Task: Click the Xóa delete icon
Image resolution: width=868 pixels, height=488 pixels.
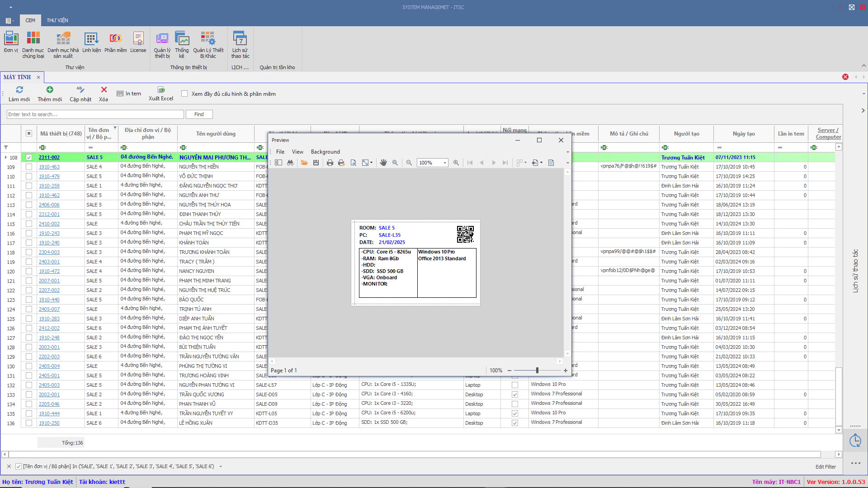Action: point(104,89)
